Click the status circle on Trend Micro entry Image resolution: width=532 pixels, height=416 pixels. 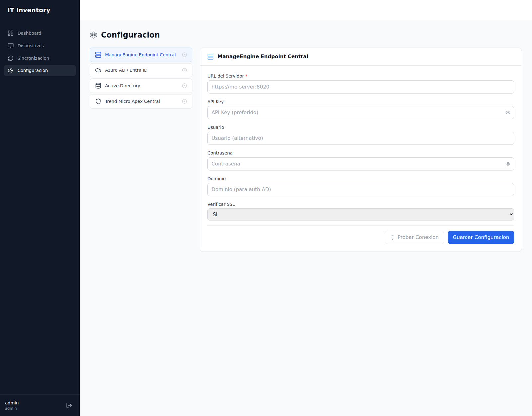(185, 101)
